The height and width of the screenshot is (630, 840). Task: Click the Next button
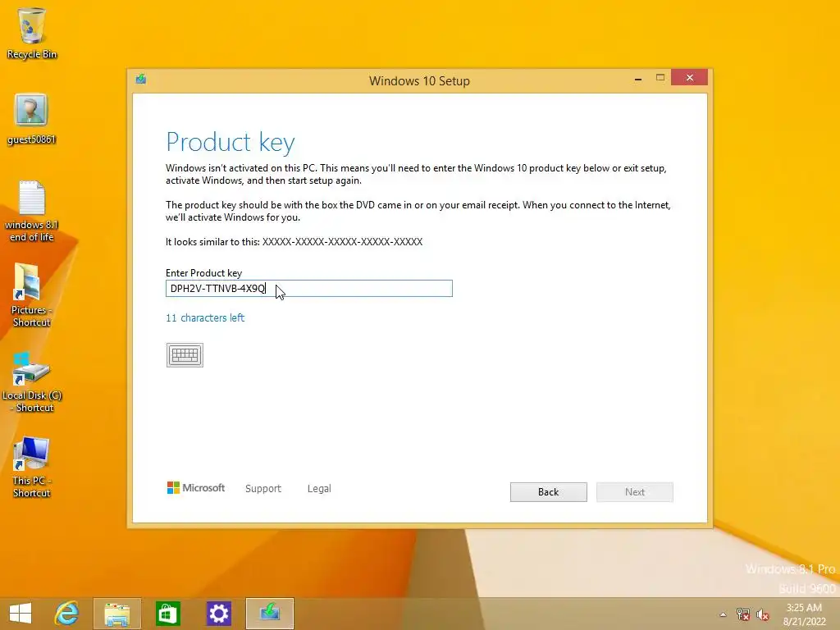pos(635,492)
